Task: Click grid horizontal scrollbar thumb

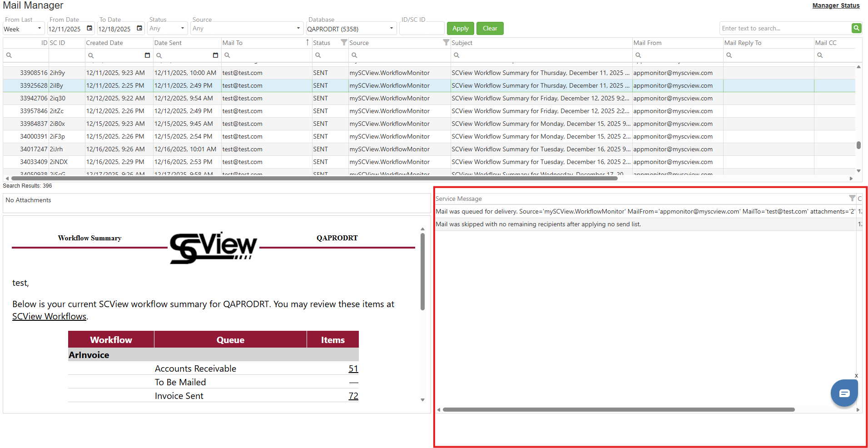Action: click(x=314, y=179)
